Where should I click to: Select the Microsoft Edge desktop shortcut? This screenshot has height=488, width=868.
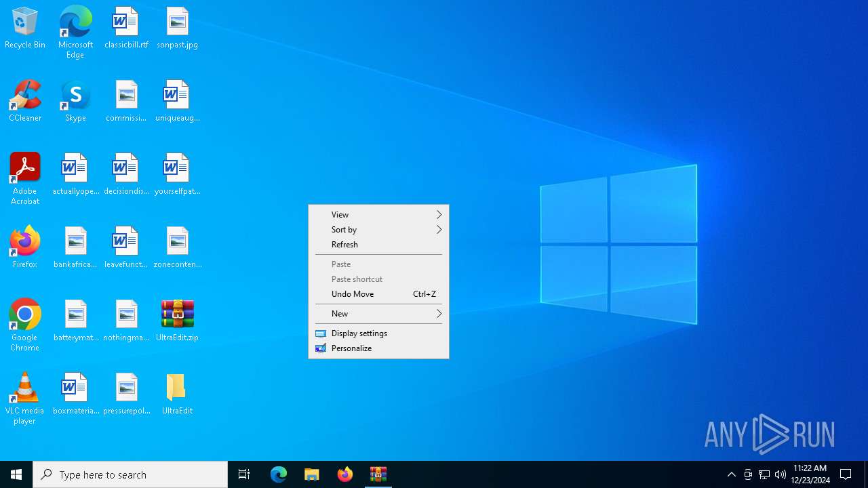[75, 33]
